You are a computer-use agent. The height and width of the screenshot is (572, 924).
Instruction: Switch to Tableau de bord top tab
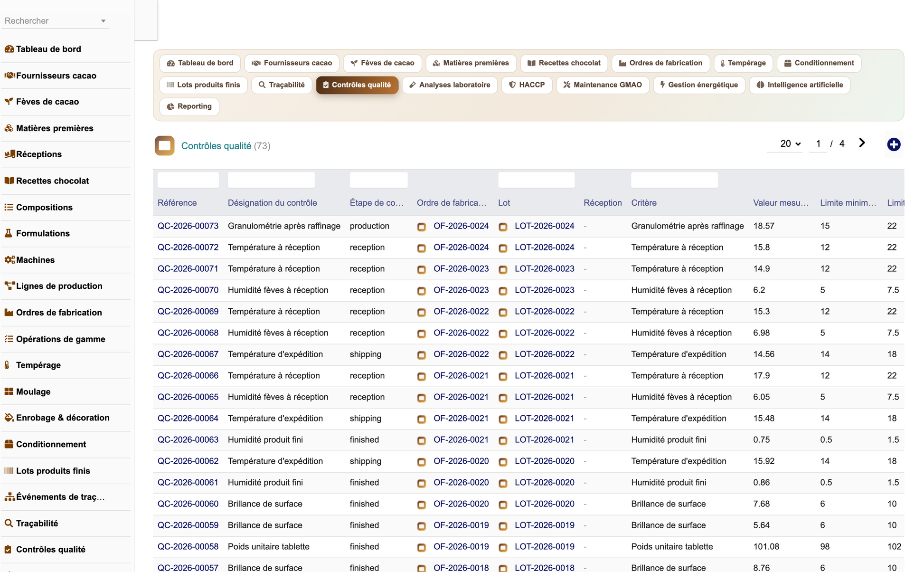200,63
